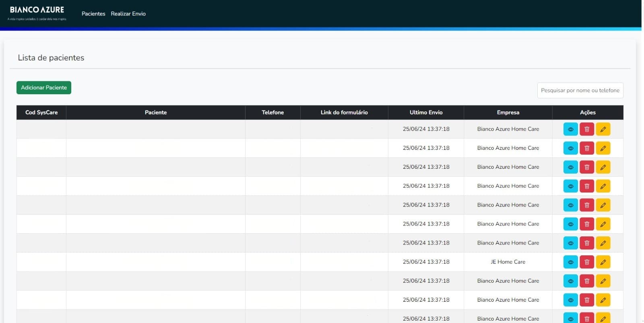This screenshot has width=644, height=323.
Task: Click the Link do formulário column header
Action: tap(344, 112)
